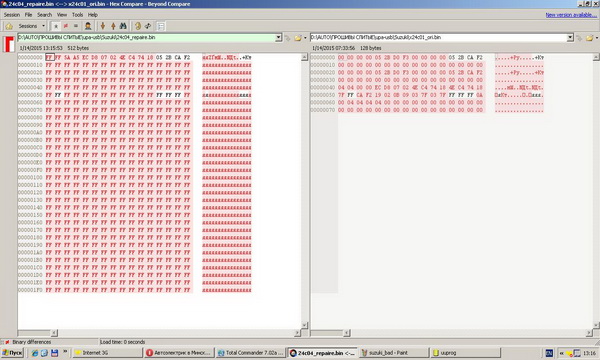Toggle Show Differences filter button

coord(66,26)
